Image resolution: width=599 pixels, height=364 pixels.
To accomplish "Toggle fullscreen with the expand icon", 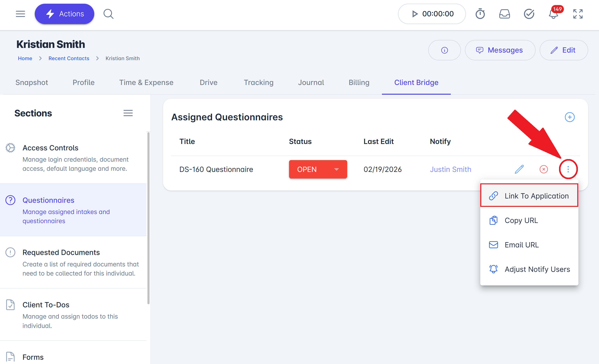I will click(x=578, y=14).
